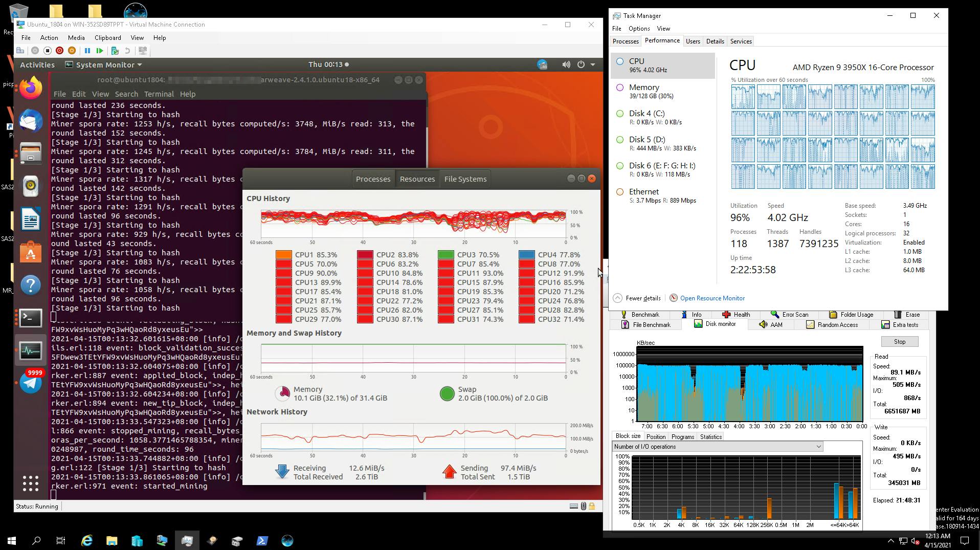Screen dimensions: 980x550
Task: Open Resource Monitor link in Task Manager
Action: coord(712,298)
